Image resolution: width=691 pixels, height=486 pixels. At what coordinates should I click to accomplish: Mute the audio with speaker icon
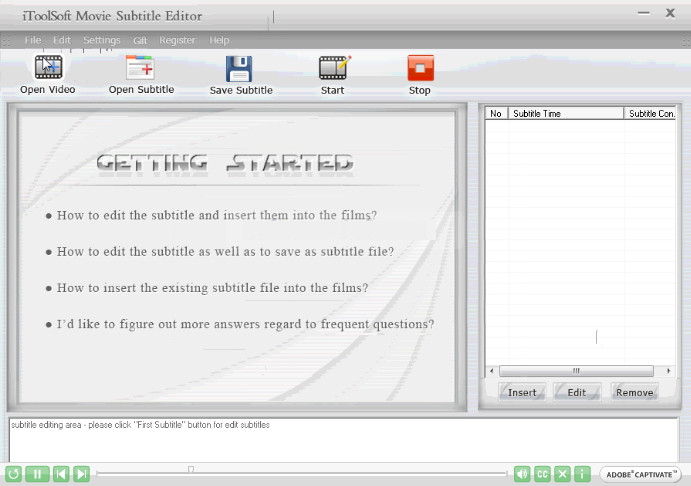pos(522,474)
